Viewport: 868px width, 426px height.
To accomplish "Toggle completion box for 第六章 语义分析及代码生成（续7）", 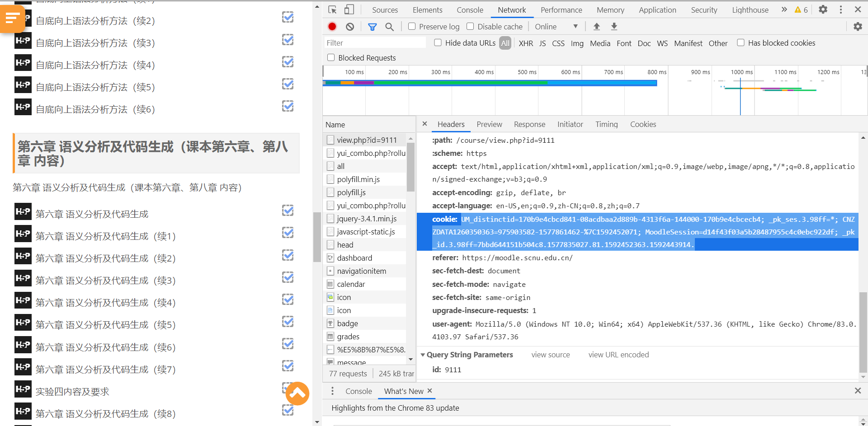I will (288, 366).
